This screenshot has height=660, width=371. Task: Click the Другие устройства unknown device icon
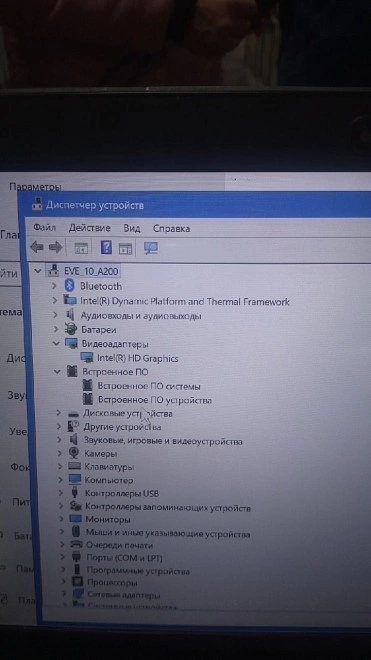(x=73, y=427)
